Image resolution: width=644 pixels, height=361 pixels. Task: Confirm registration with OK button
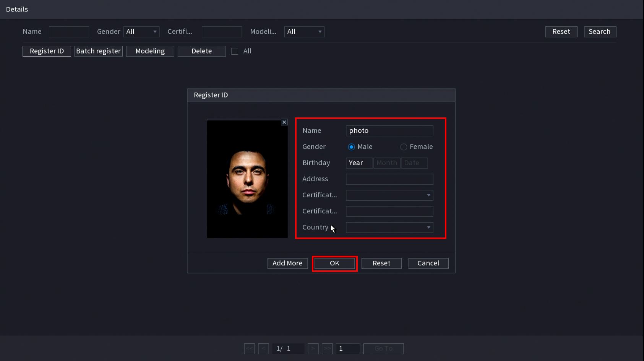click(x=334, y=263)
